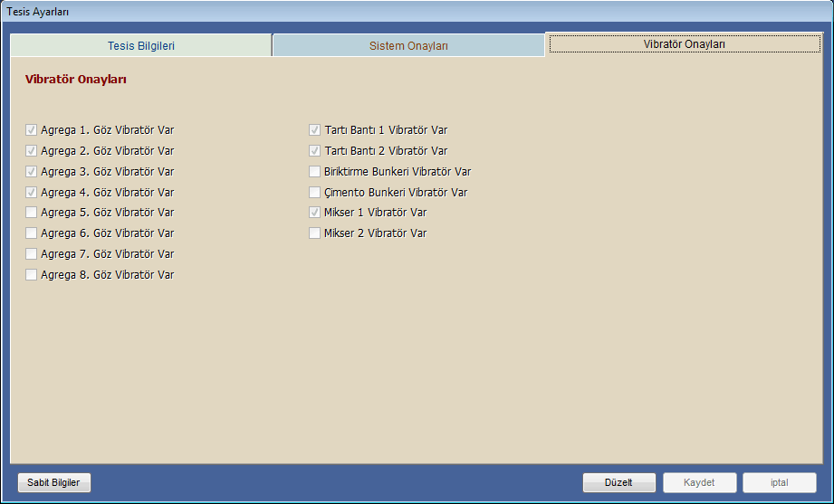Enable Biriktirme Bunkeri Vibratör Var
The image size is (834, 504).
[315, 172]
